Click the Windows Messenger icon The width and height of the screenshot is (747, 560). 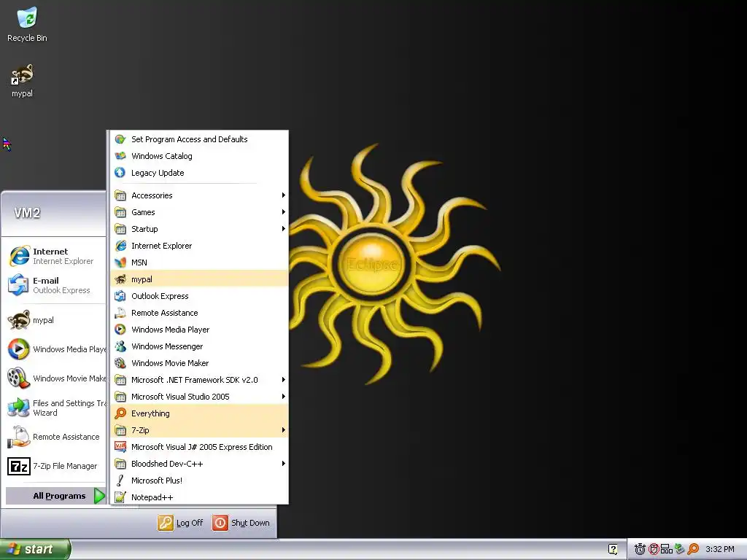(120, 346)
